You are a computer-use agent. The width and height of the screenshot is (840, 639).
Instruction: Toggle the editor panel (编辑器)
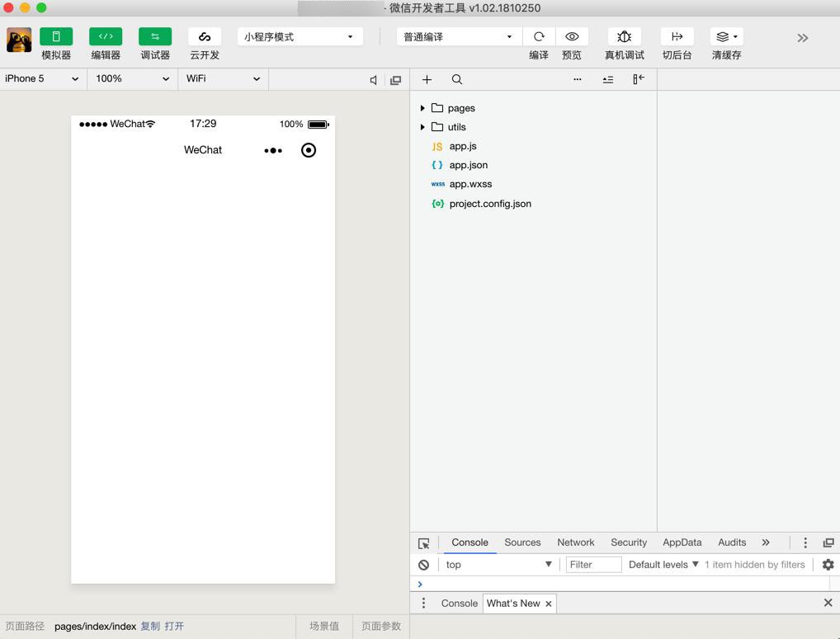106,36
